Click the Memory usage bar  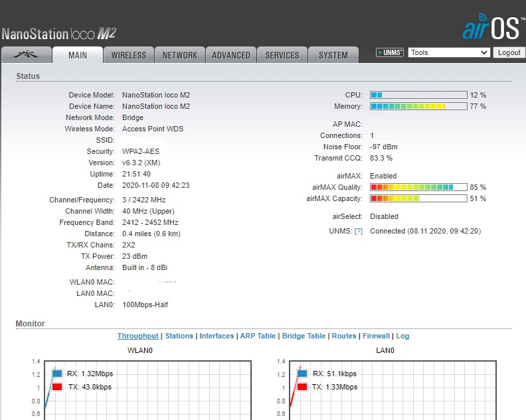coord(418,106)
